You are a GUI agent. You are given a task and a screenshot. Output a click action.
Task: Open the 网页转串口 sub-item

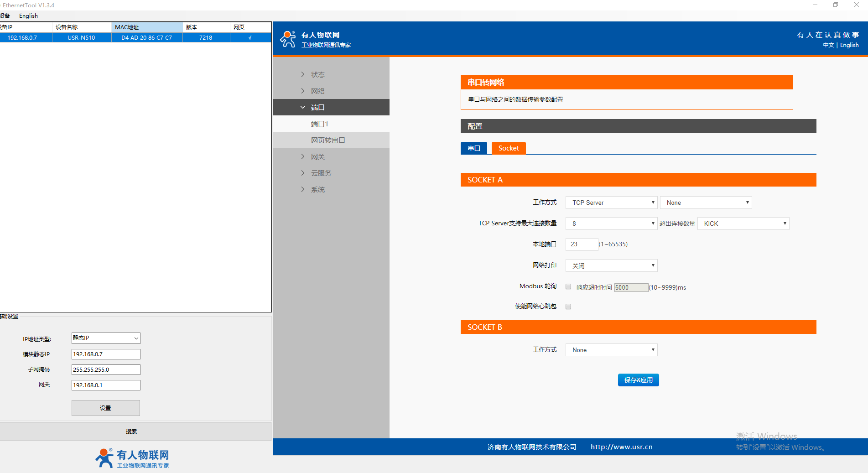point(327,140)
